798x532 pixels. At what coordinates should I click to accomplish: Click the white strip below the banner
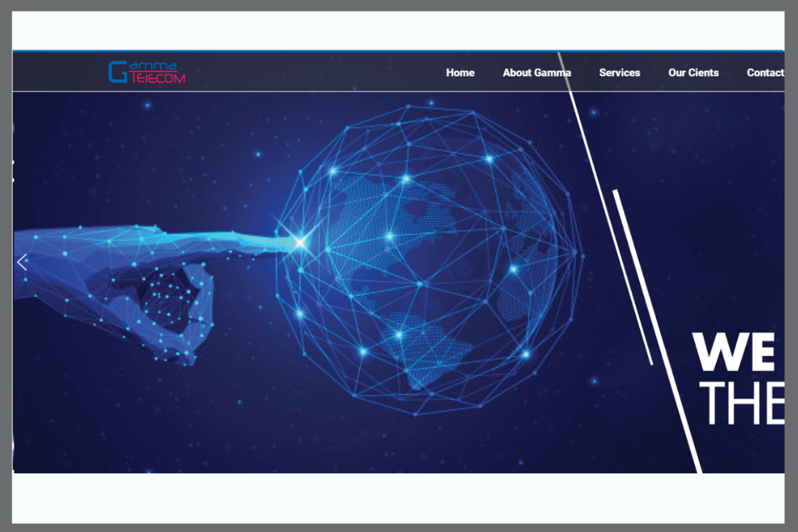(398, 498)
